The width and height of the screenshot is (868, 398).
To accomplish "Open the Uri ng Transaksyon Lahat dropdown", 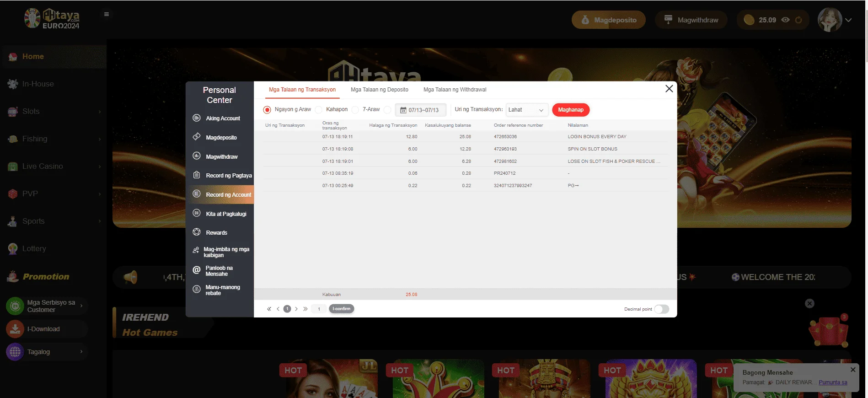I will pyautogui.click(x=527, y=110).
